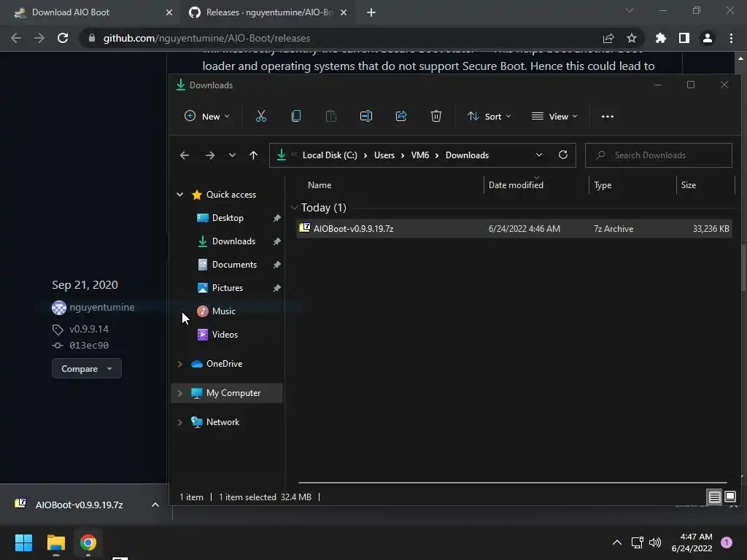Select Videos in navigation pane
Viewport: 747px width, 560px height.
pyautogui.click(x=225, y=334)
